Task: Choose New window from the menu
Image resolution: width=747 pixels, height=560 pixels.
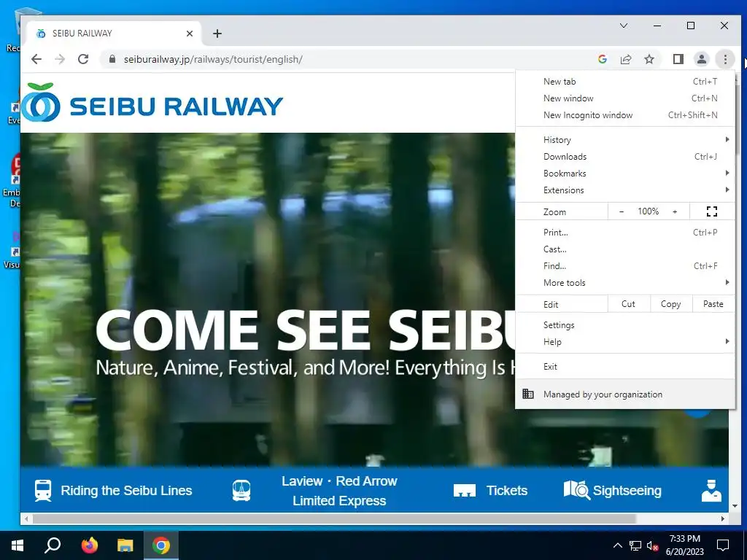Action: (x=625, y=98)
